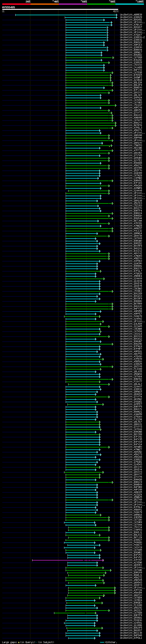
Task: Open hit UniRef100_P13089
Action: 131,369
